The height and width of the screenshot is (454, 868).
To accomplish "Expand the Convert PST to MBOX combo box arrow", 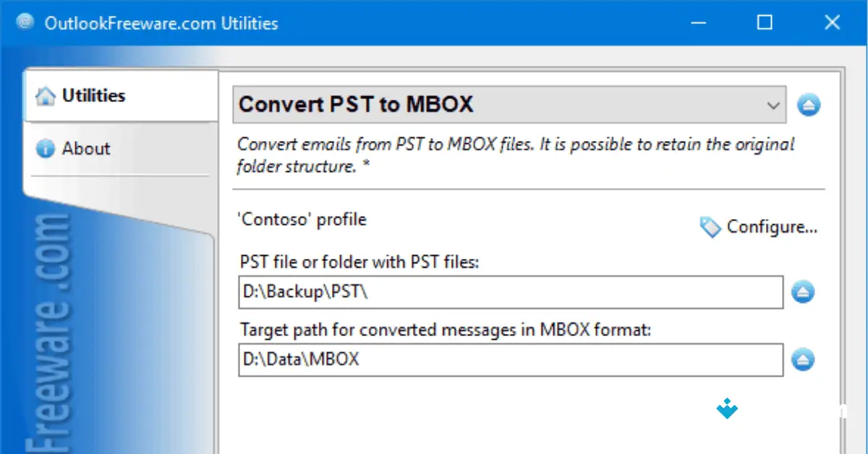I will pos(773,104).
